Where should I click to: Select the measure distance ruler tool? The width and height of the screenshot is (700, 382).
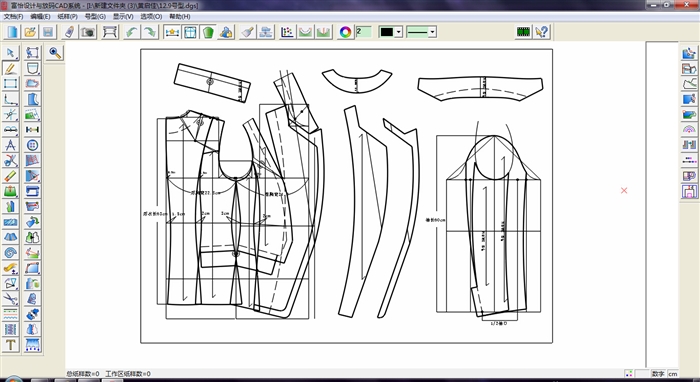point(33,129)
